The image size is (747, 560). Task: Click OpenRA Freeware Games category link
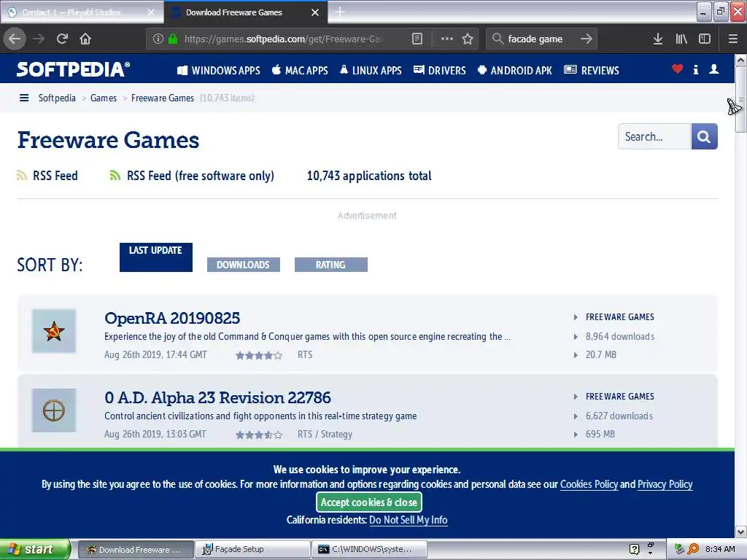(x=620, y=317)
